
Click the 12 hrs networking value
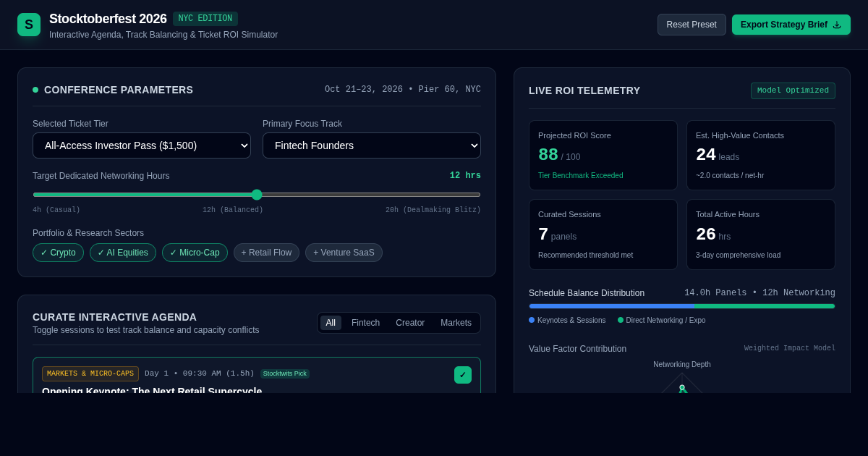pos(465,176)
